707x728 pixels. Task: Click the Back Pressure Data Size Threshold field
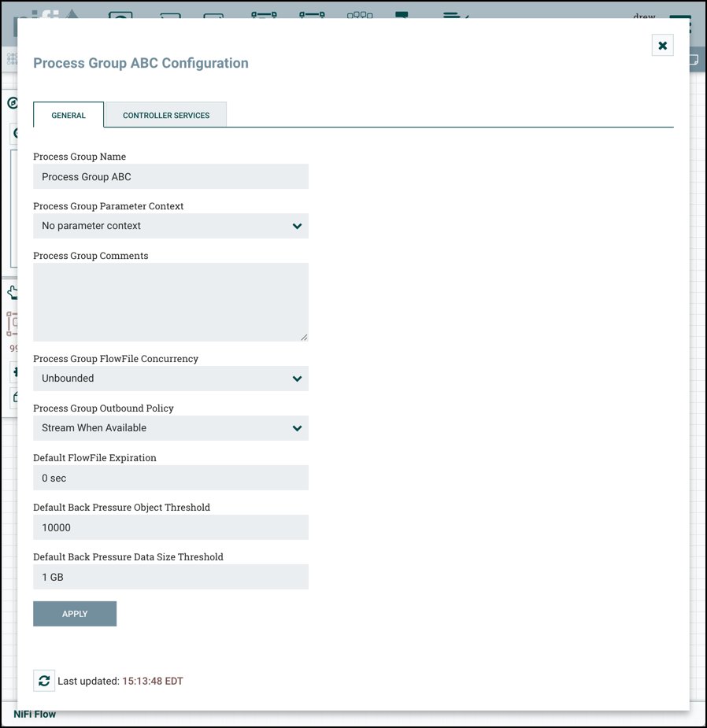[171, 577]
